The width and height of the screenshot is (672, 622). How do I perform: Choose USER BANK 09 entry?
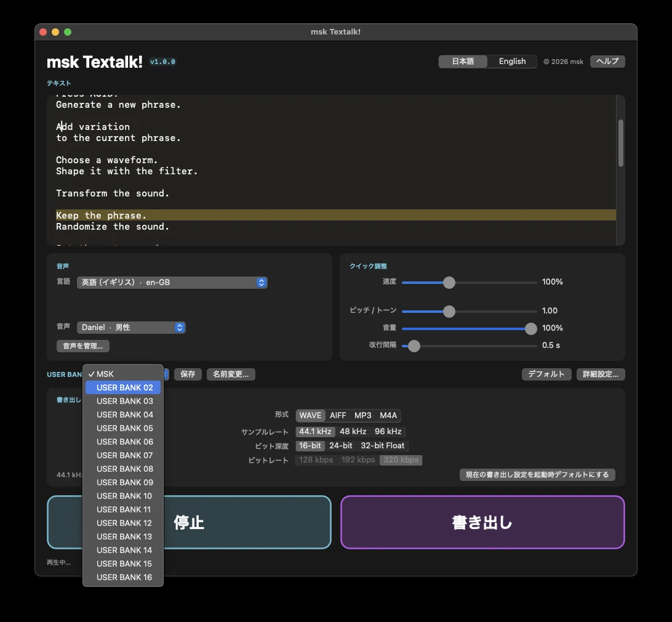click(x=123, y=482)
